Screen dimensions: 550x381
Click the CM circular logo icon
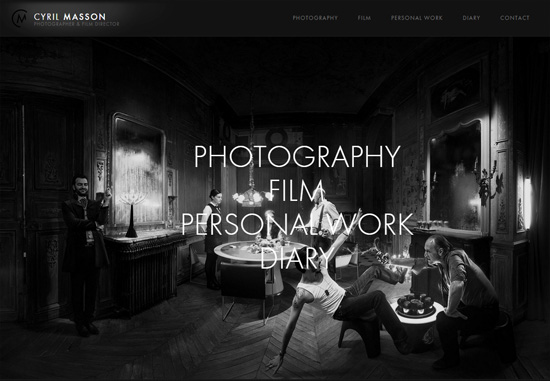click(19, 18)
